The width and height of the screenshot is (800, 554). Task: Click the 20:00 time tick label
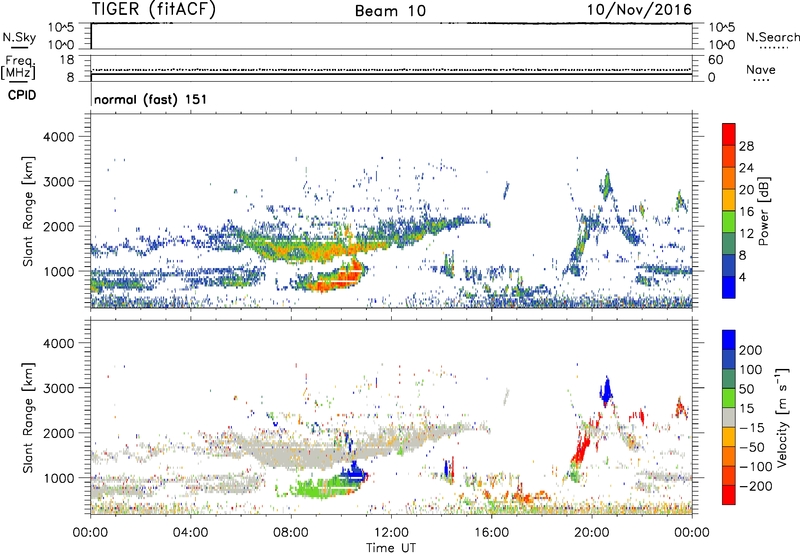591,533
